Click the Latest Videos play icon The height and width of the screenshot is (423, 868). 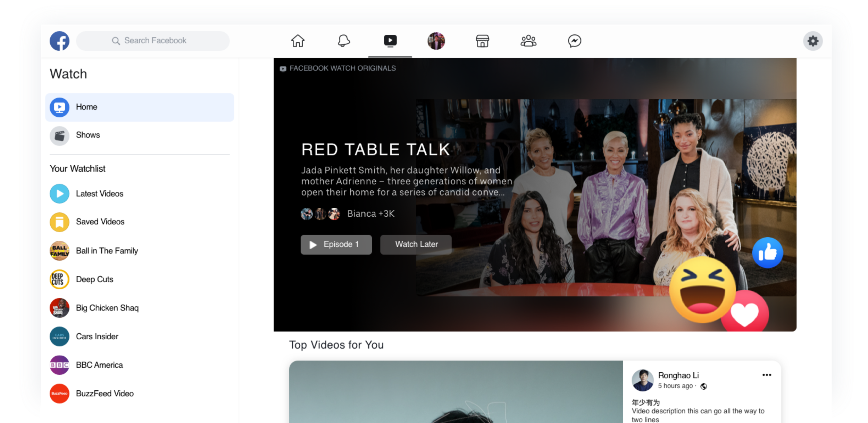click(x=59, y=193)
